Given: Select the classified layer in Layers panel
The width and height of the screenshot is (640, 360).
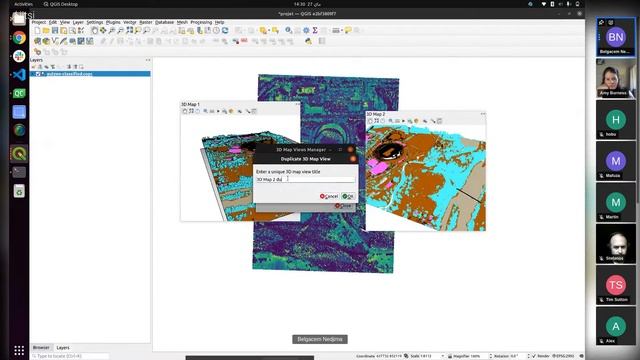Looking at the screenshot, I should [90, 74].
